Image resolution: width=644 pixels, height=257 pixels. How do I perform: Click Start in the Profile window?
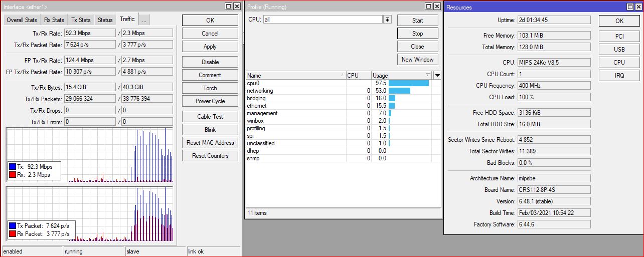[x=418, y=21]
